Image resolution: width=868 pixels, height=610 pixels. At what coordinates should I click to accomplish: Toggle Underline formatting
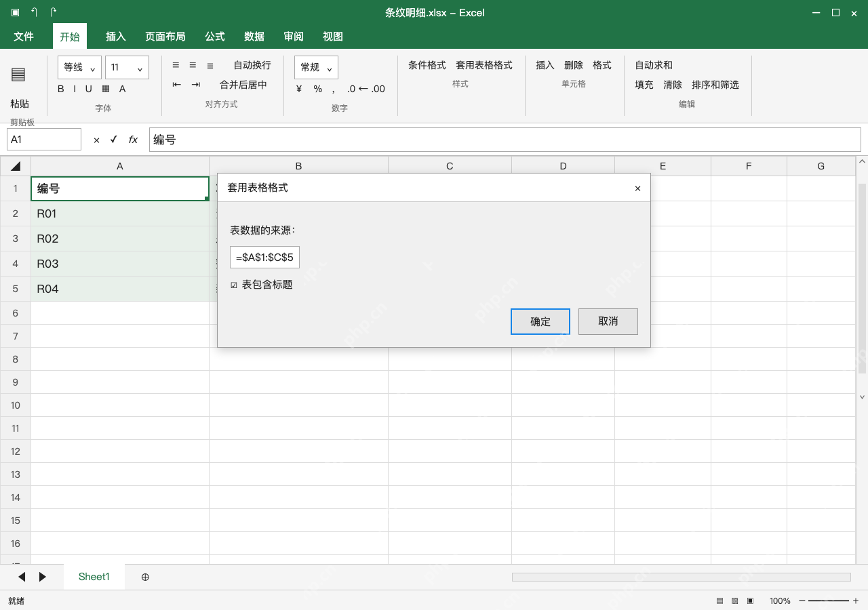88,89
